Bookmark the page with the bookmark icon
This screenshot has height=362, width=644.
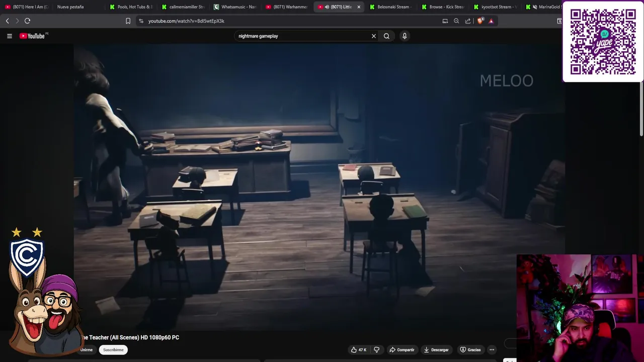128,21
